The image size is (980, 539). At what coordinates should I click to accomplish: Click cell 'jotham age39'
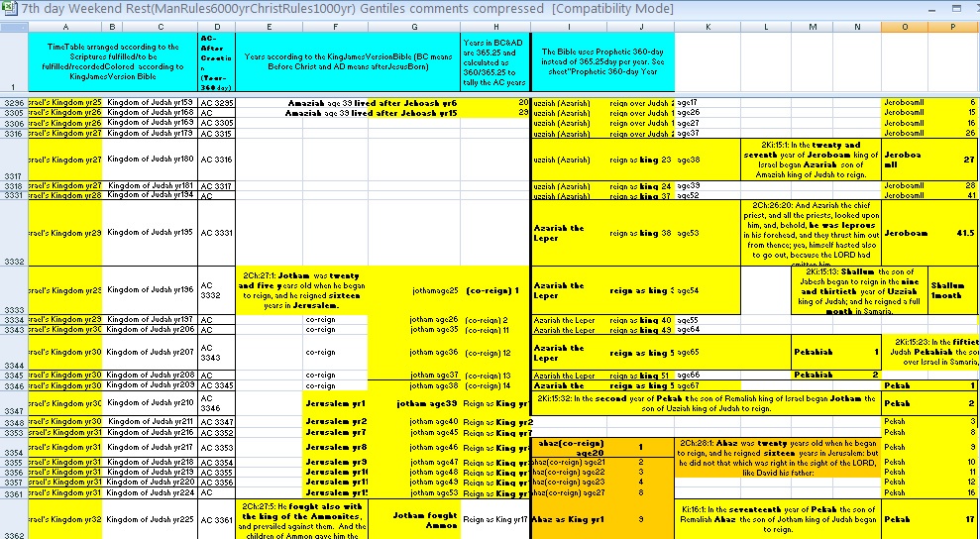pos(414,403)
